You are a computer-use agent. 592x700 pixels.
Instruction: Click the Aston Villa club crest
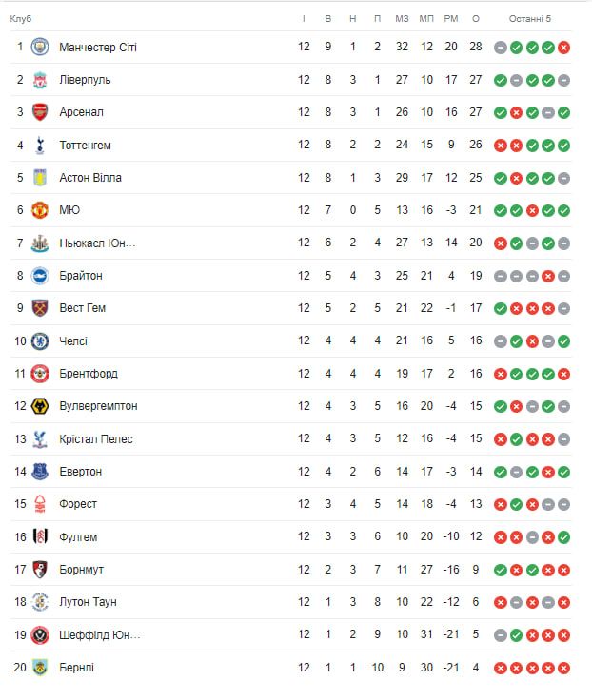pyautogui.click(x=40, y=178)
